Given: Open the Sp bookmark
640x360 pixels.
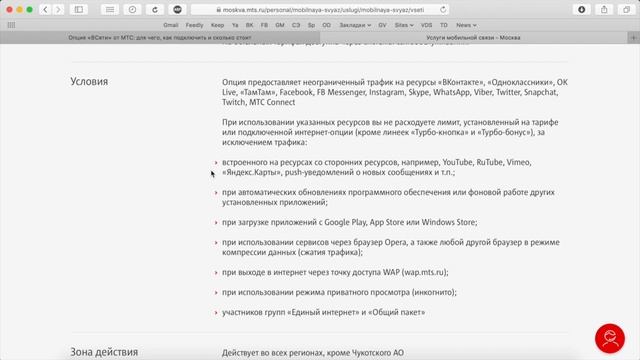Looking at the screenshot, I should pos(311,25).
